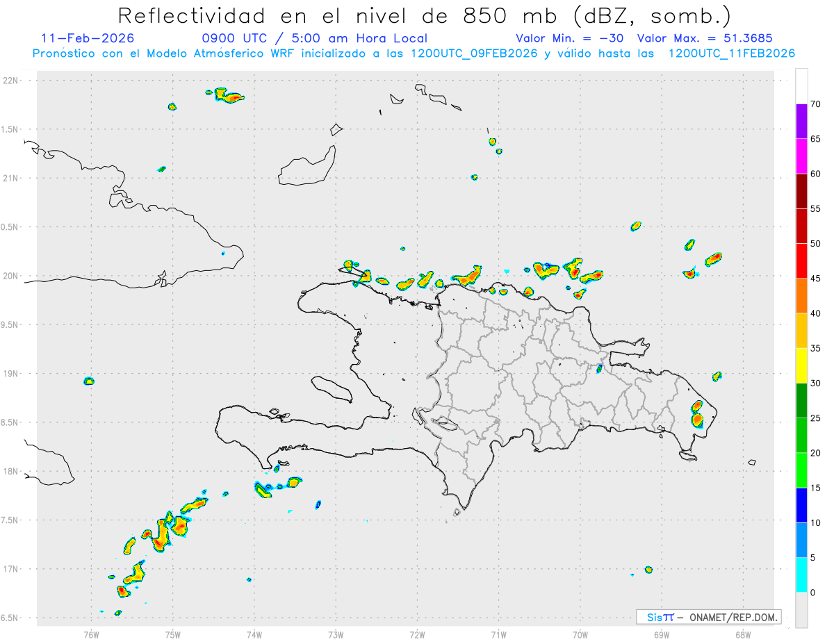Click the colorbar tick label '10'

(x=816, y=523)
